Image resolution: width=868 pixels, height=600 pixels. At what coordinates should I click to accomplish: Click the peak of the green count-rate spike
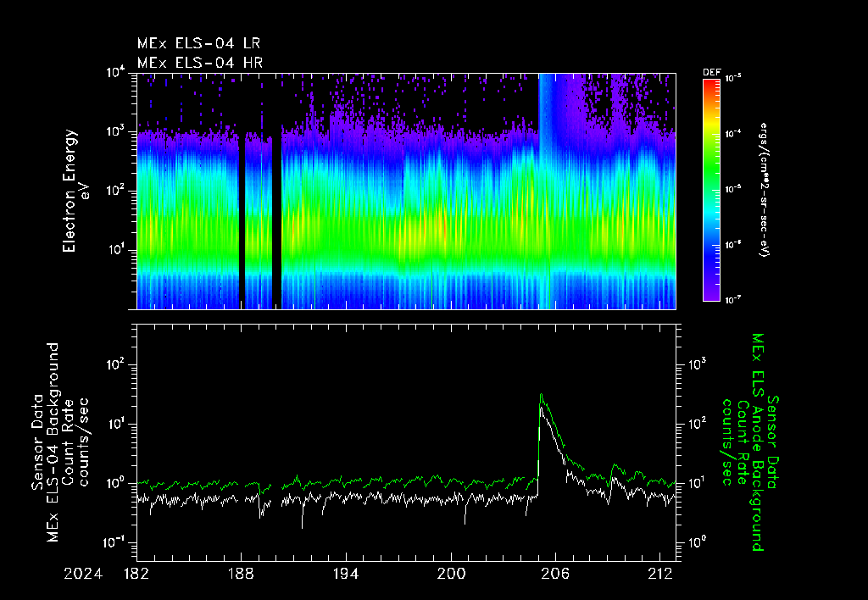click(541, 395)
